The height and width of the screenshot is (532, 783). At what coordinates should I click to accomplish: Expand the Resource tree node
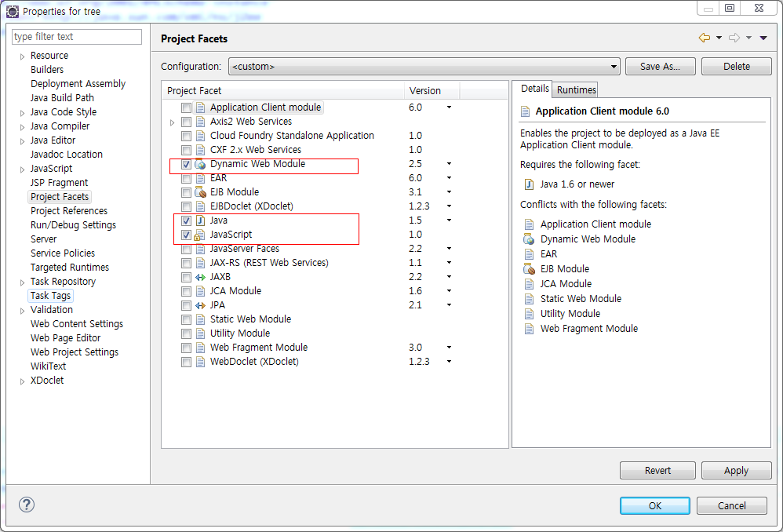[x=22, y=56]
